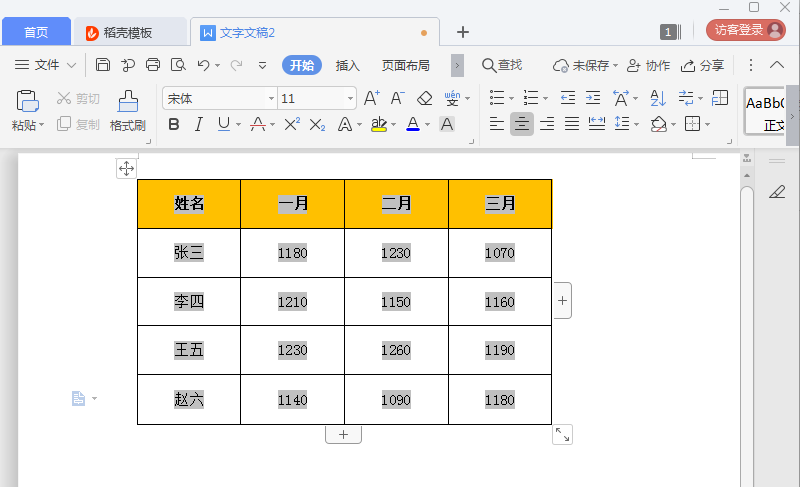800x487 pixels.
Task: Clear formatting with the eraser icon
Action: pos(424,98)
